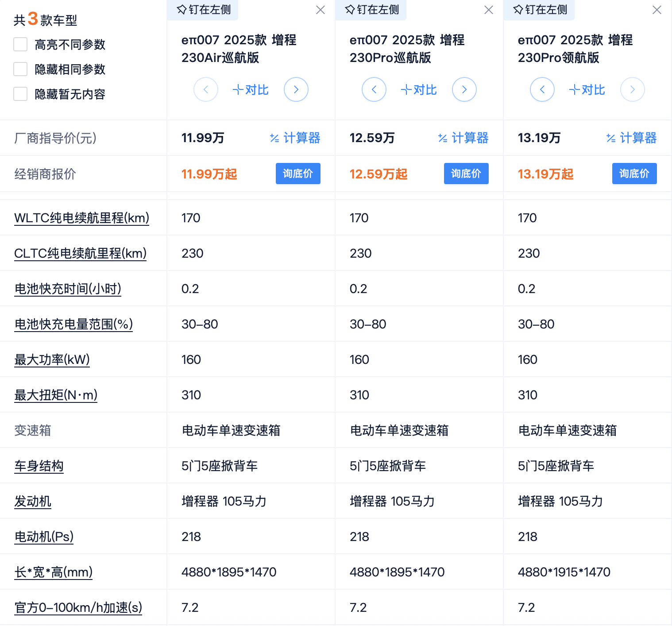Open 长*宽*高(mm) parameter link
Screen dimensions: 672x626
tap(53, 572)
